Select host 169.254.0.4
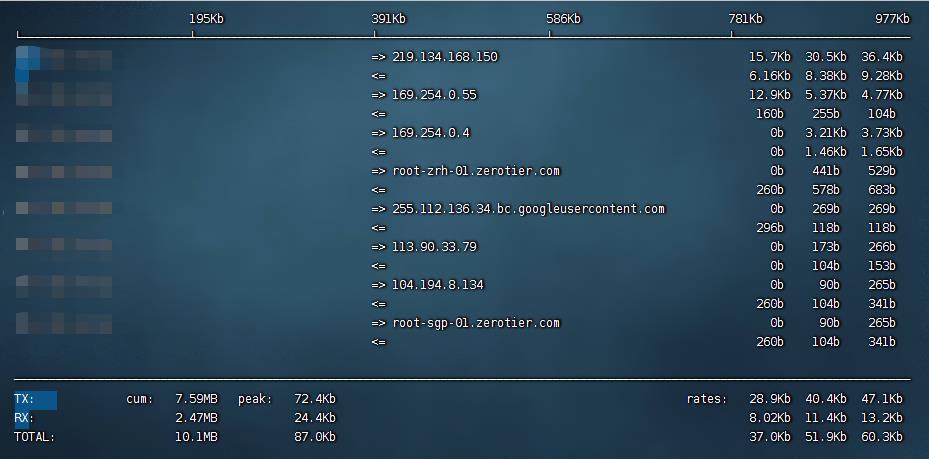929x459 pixels. tap(431, 133)
